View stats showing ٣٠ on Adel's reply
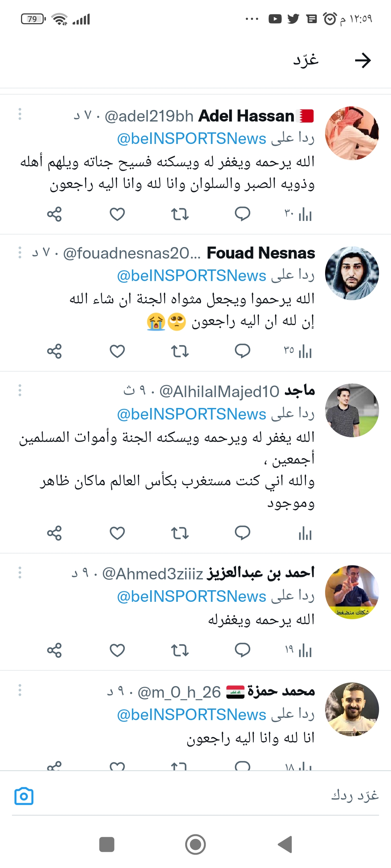Screen dimensions: 391x868 coord(298,214)
